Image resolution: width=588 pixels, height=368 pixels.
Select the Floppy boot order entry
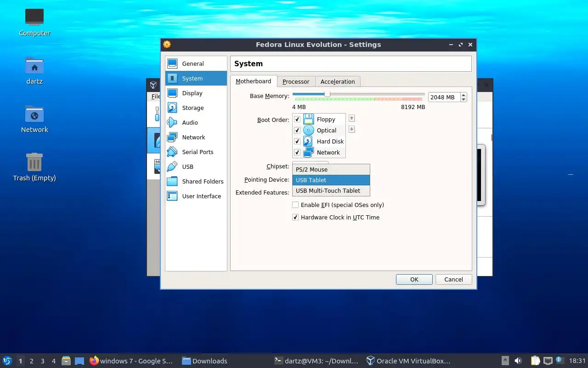point(319,119)
